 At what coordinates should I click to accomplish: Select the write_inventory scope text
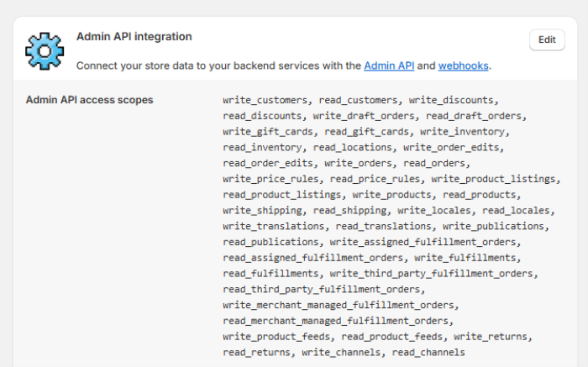[x=463, y=132]
